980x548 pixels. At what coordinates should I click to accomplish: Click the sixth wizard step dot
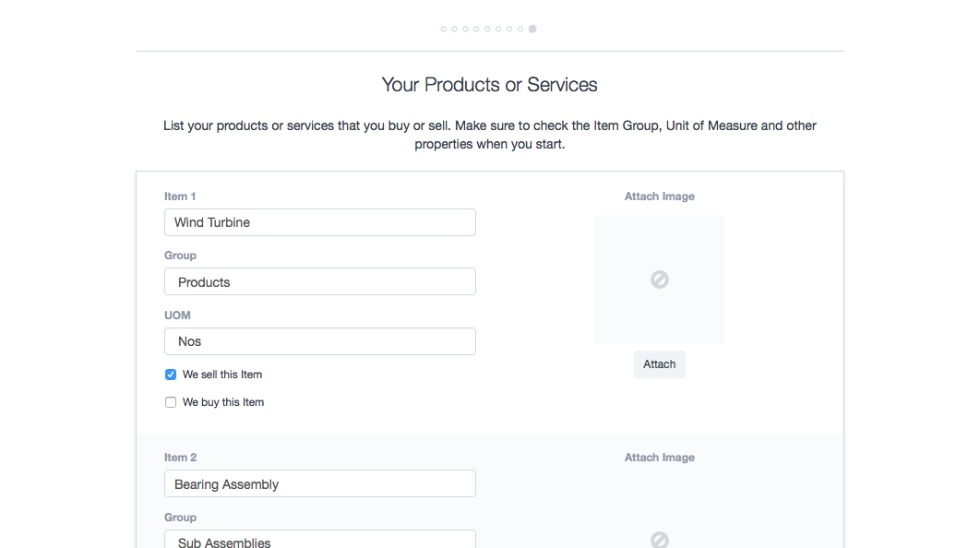(x=498, y=29)
